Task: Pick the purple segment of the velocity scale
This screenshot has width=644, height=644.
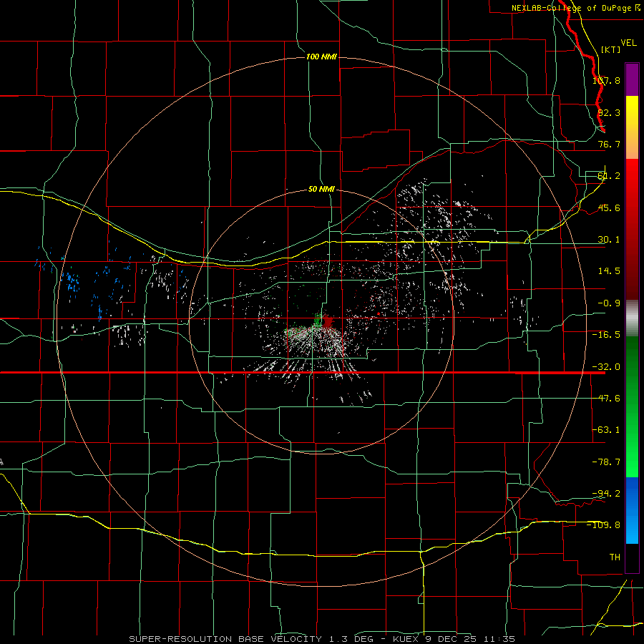Action: pyautogui.click(x=632, y=79)
